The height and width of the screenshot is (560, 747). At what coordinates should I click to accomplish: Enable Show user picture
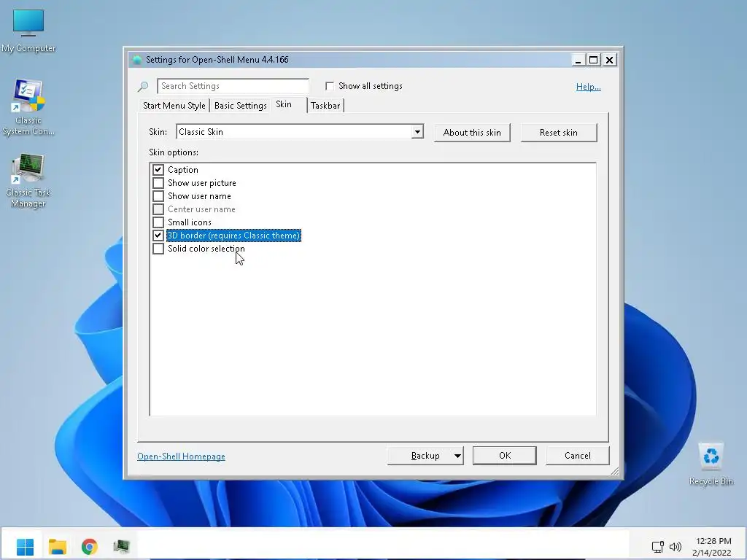(x=158, y=183)
